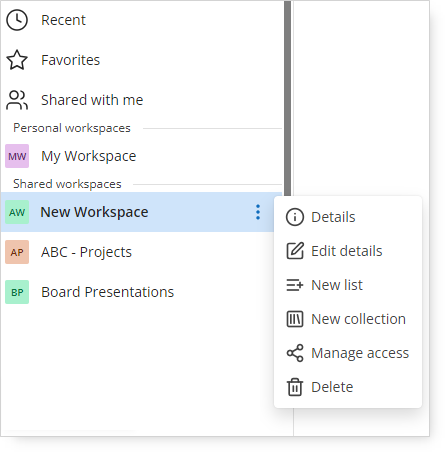
Task: Click the sidebar vertical scrollbar
Action: pos(287,98)
